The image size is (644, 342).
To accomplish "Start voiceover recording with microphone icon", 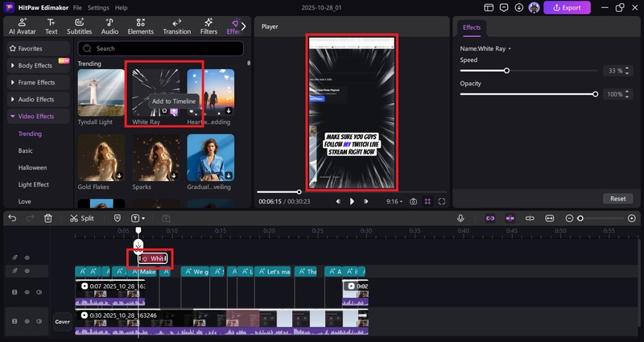I will (460, 218).
